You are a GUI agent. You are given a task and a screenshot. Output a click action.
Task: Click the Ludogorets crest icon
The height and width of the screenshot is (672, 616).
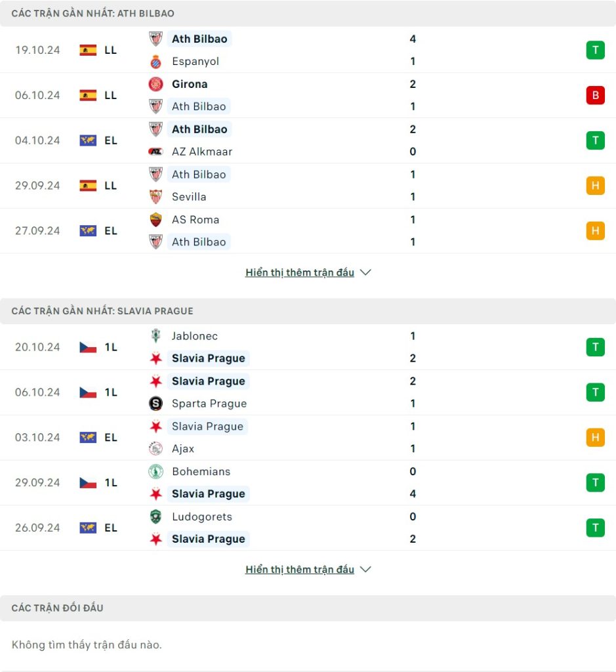(x=155, y=516)
